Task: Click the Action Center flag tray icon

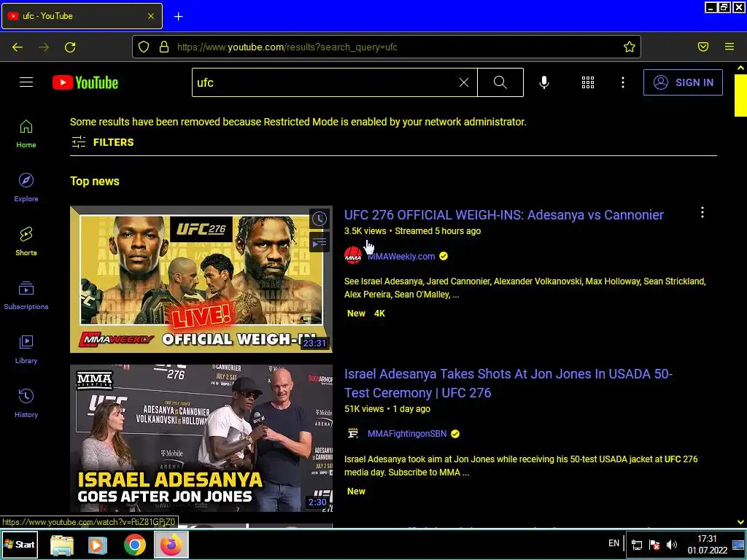Action: click(654, 544)
